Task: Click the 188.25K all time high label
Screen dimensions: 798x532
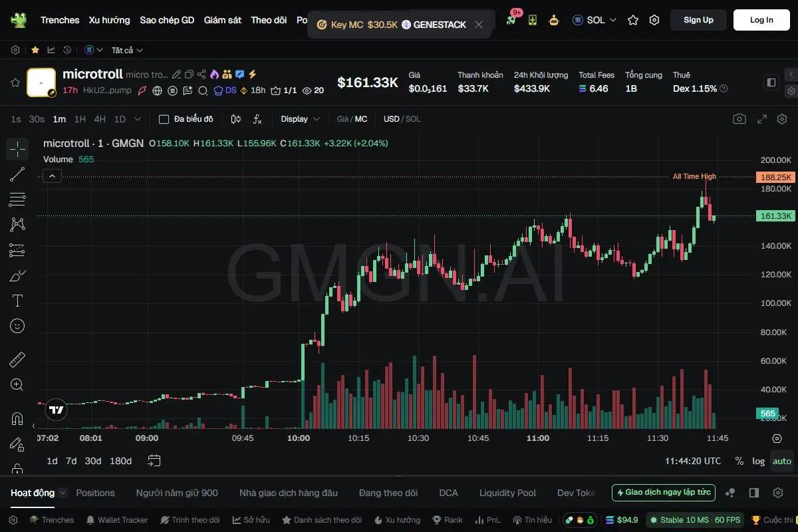Action: (775, 178)
